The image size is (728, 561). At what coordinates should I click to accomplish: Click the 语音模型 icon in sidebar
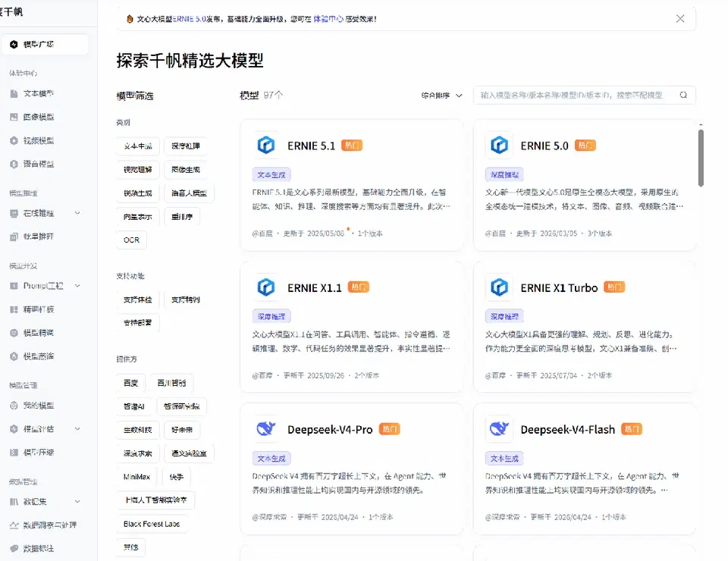click(x=14, y=164)
